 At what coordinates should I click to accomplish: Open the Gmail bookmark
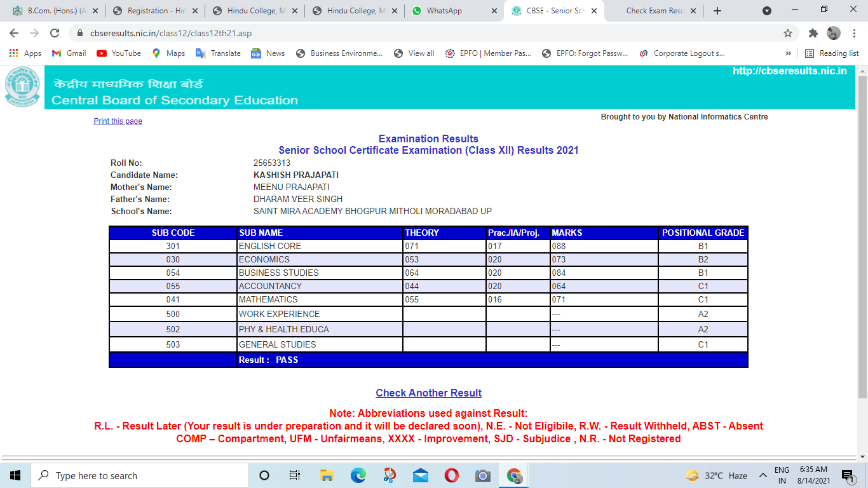[x=69, y=53]
